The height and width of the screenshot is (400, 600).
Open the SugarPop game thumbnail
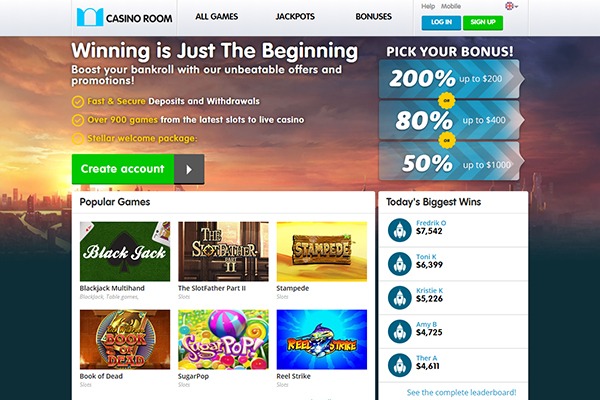223,340
